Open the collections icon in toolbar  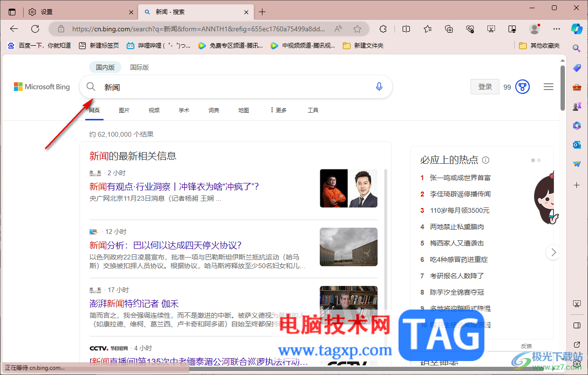[x=449, y=29]
